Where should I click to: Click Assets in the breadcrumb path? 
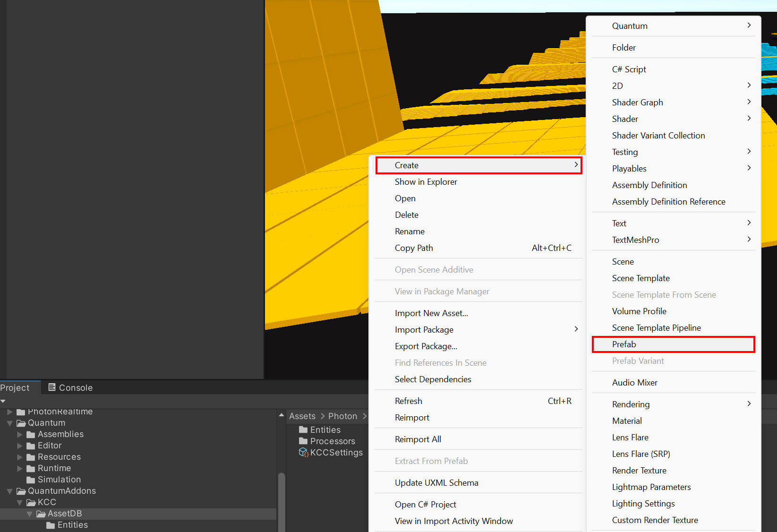click(302, 416)
